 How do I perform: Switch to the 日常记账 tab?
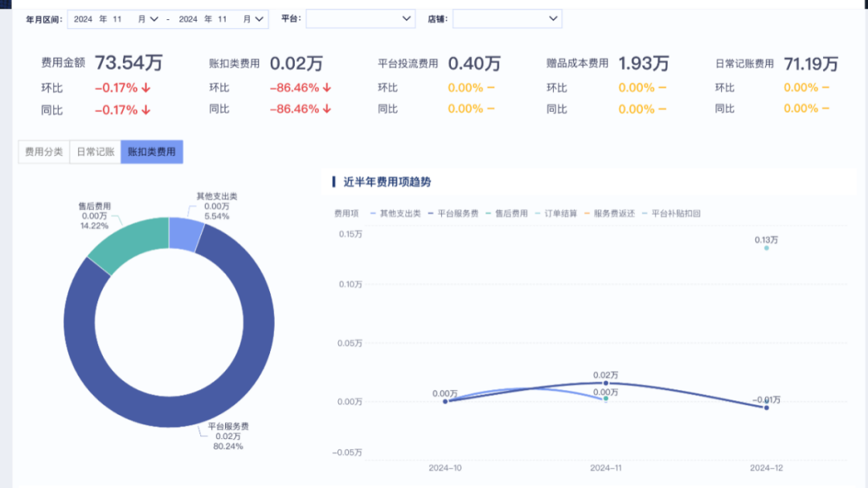coord(94,151)
